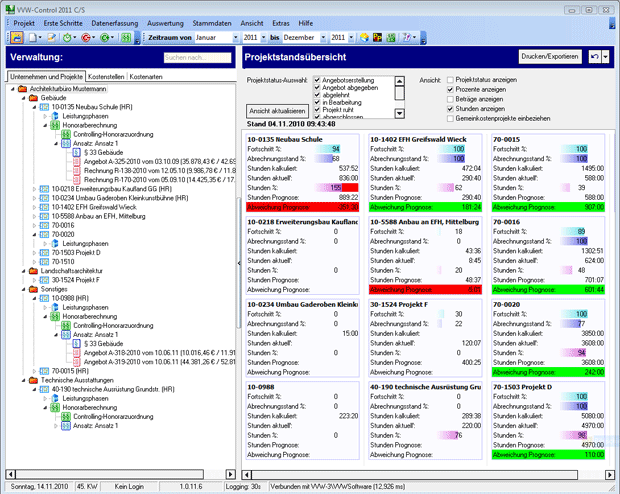Click green Controlling-Honorarzuordnung icon under 40-190
The width and height of the screenshot is (620, 494).
pos(66,416)
